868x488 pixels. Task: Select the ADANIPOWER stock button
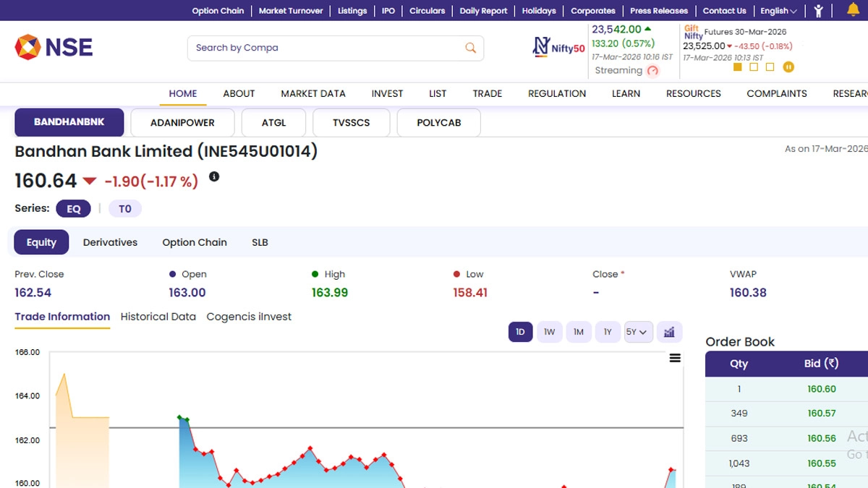(182, 123)
